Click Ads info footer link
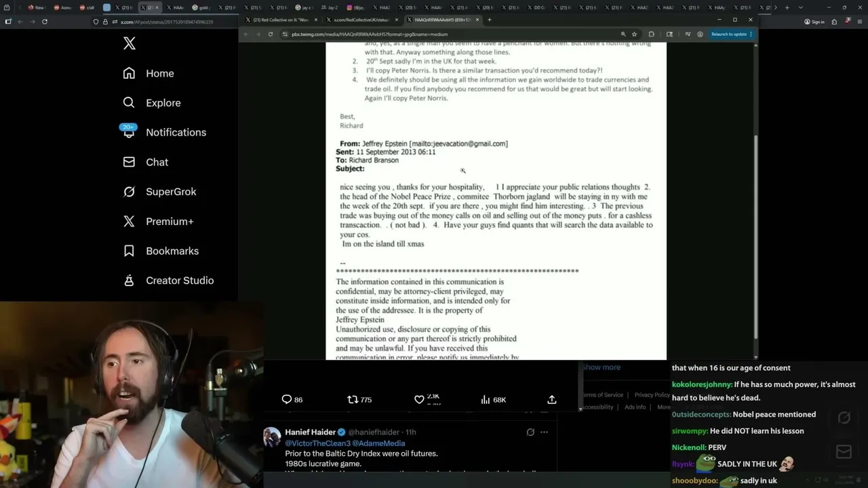Viewport: 868px width, 488px height. pos(635,407)
